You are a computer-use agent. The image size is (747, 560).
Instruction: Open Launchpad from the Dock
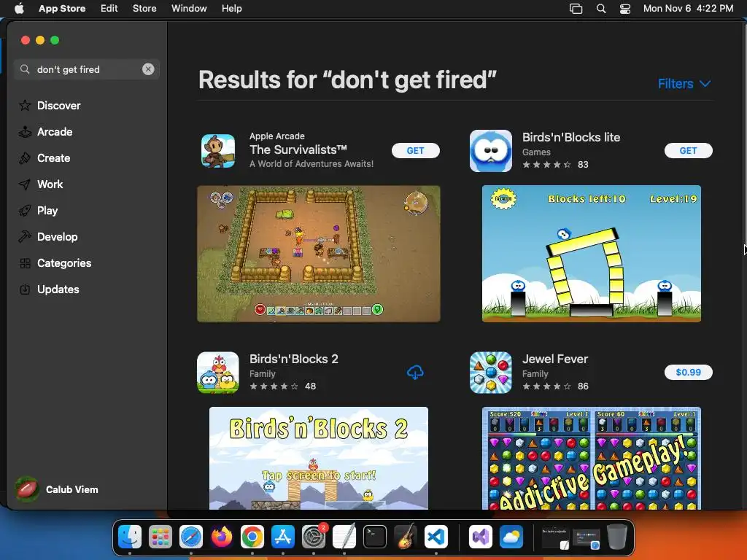tap(160, 537)
